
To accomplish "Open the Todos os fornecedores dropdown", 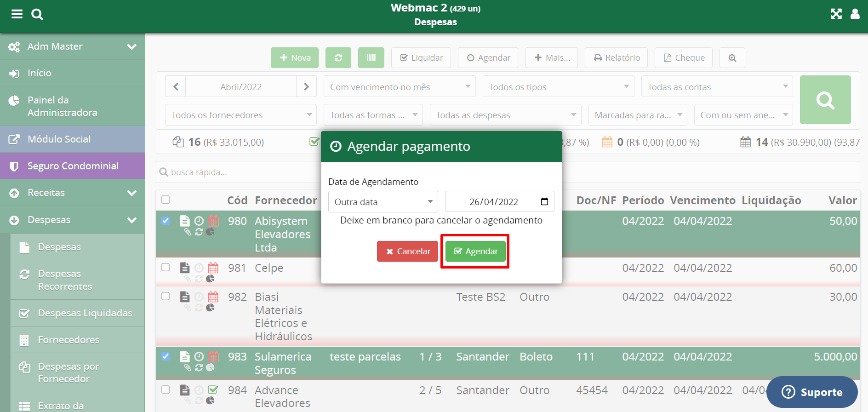I will [241, 114].
